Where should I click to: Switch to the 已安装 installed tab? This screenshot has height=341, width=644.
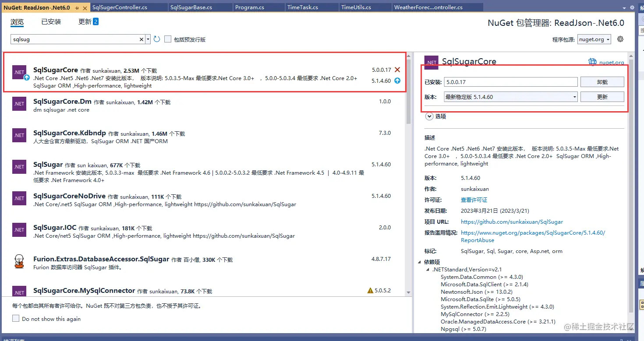(x=51, y=22)
